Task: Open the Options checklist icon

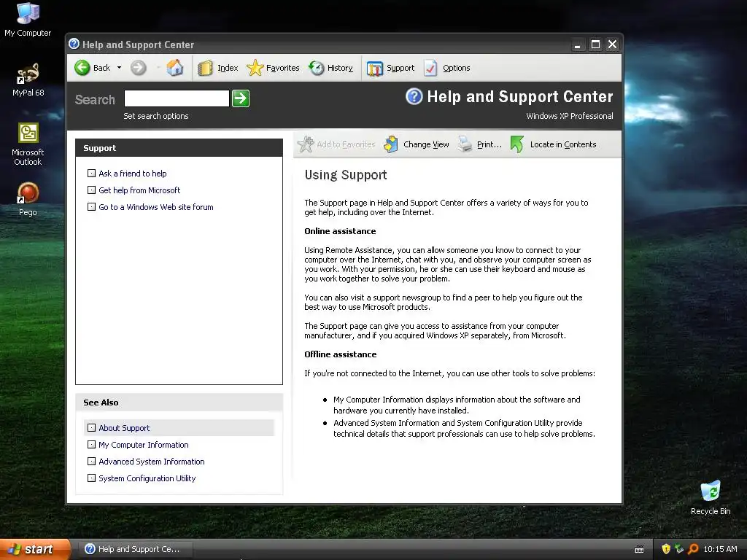Action: (x=430, y=68)
